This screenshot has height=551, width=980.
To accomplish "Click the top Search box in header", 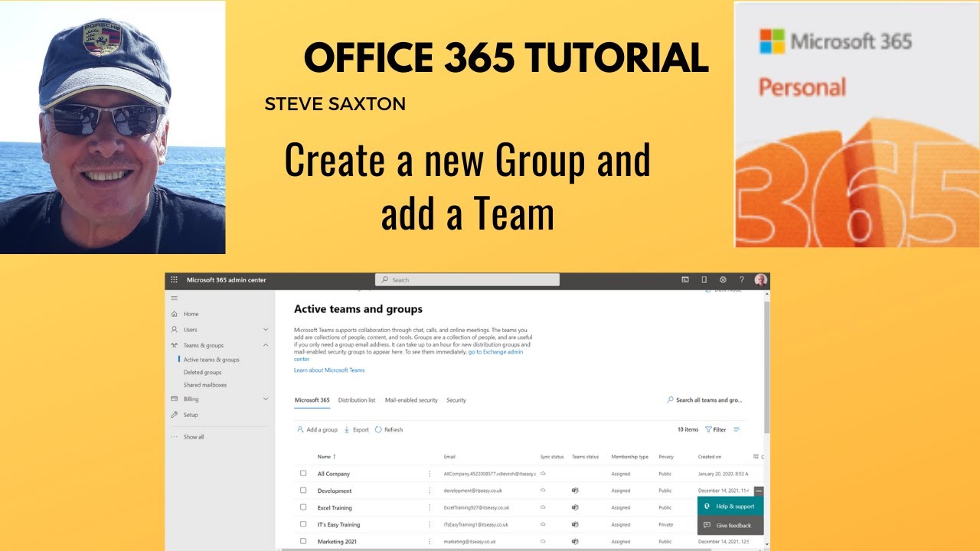I will point(467,280).
